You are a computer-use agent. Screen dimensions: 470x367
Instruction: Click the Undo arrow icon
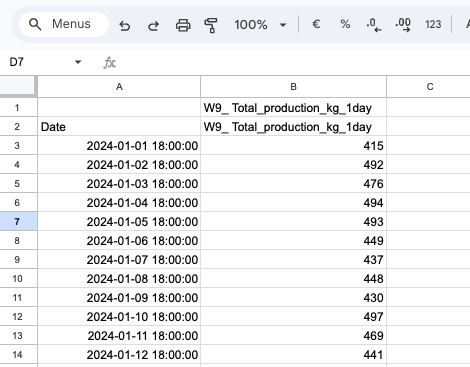point(125,25)
